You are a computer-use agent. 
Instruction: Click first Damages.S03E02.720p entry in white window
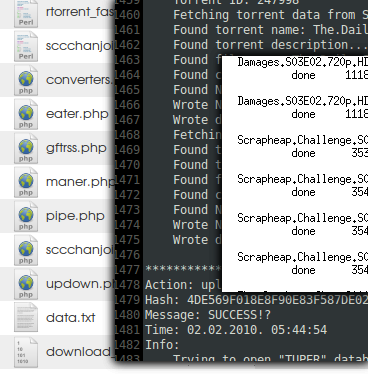[x=303, y=63]
